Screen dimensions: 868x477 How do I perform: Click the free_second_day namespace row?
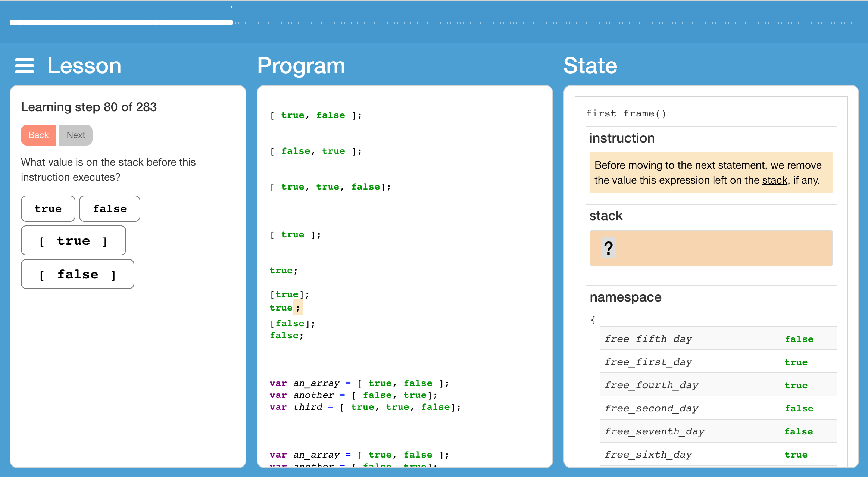(718, 408)
